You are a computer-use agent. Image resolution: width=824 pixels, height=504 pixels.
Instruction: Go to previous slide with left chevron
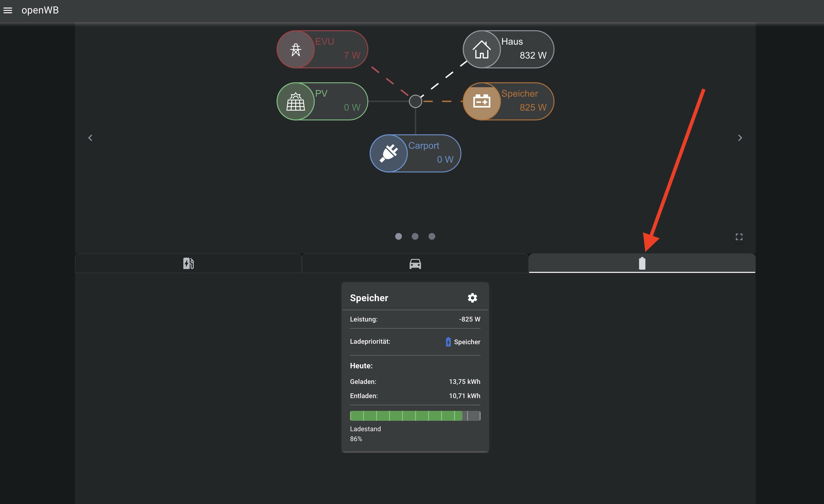(90, 138)
